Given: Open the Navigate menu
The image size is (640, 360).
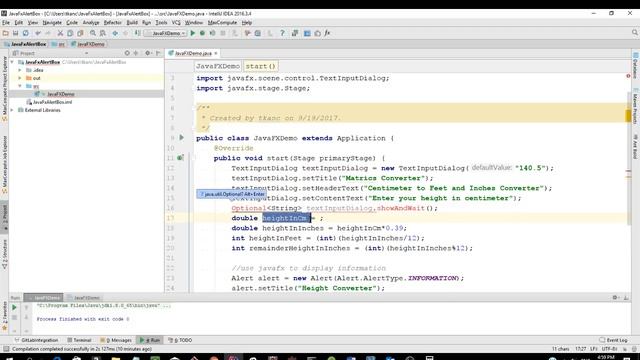Looking at the screenshot, I should (x=52, y=22).
